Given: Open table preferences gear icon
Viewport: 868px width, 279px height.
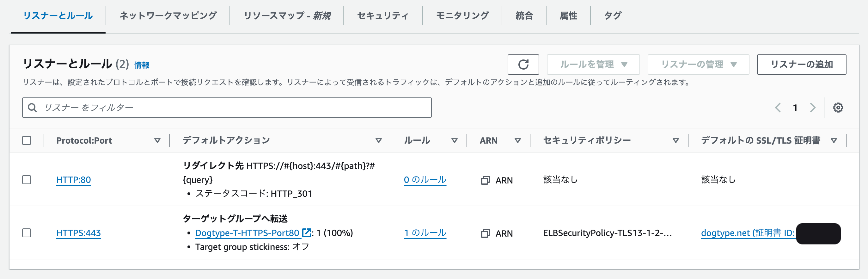Looking at the screenshot, I should click(x=838, y=108).
